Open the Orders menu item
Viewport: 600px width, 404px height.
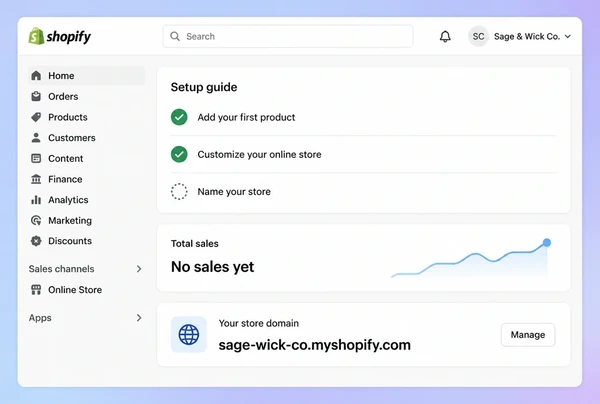[86, 96]
